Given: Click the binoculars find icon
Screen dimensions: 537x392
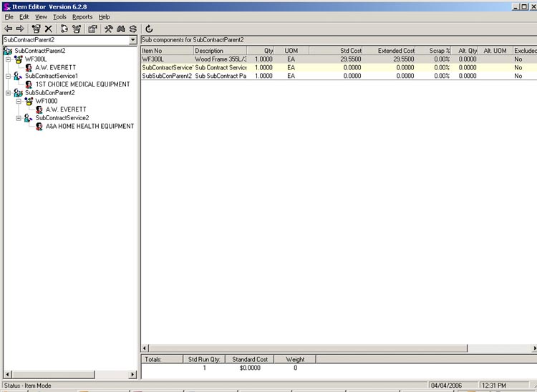Looking at the screenshot, I should tap(121, 29).
